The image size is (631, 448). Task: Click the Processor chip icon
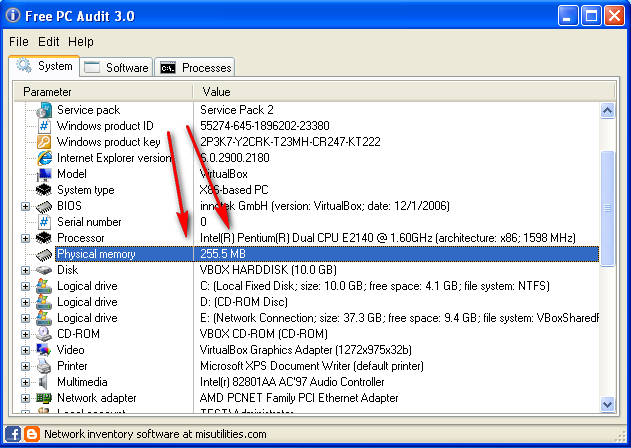44,238
